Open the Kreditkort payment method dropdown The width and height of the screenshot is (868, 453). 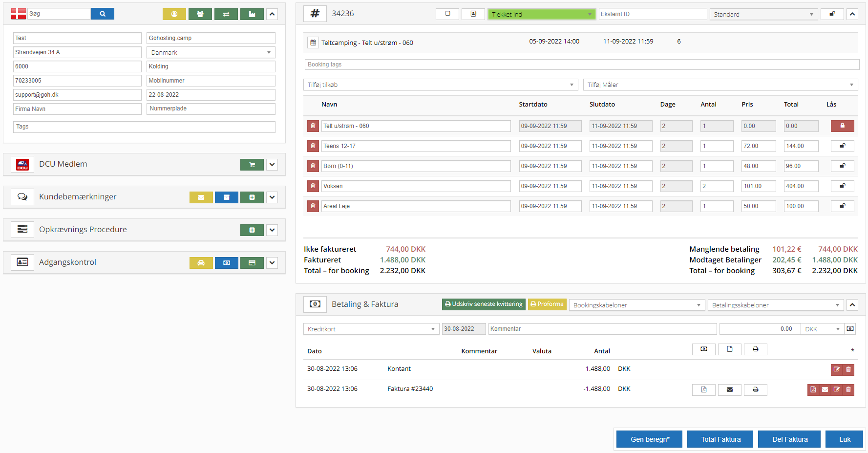[371, 329]
